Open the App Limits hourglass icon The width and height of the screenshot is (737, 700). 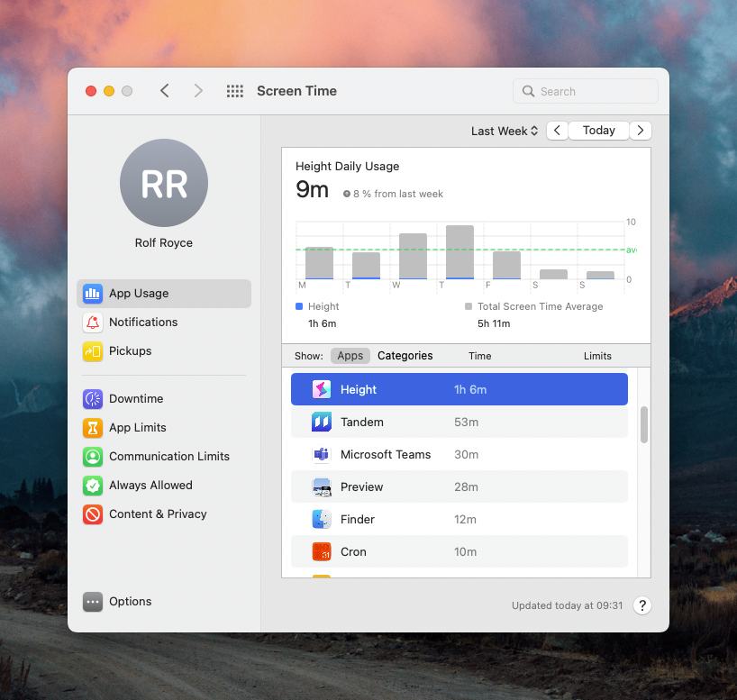[x=93, y=428]
